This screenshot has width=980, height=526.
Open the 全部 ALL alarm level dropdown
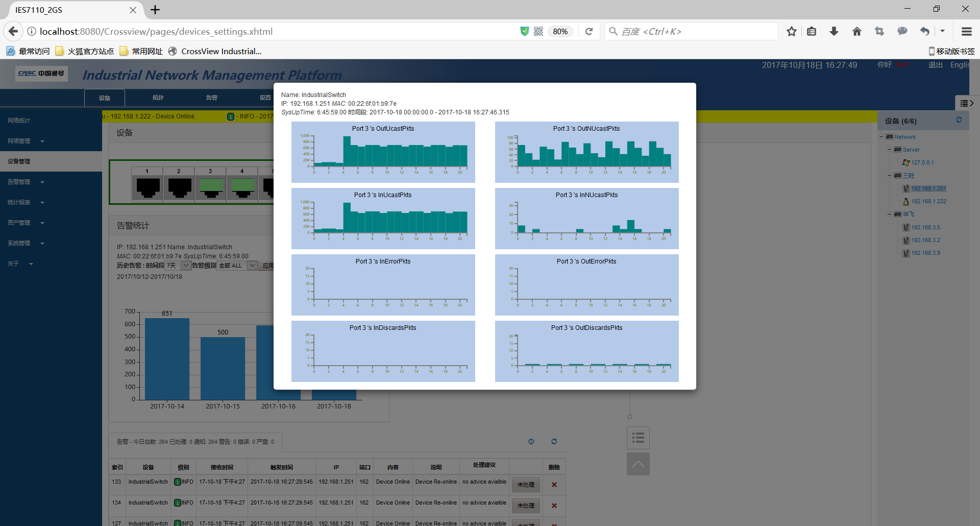tap(252, 266)
